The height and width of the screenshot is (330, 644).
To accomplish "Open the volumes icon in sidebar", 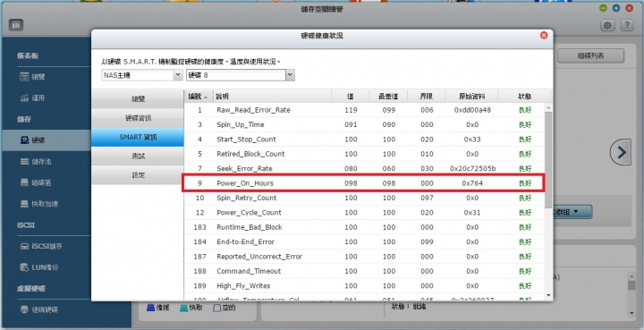I will (24, 182).
